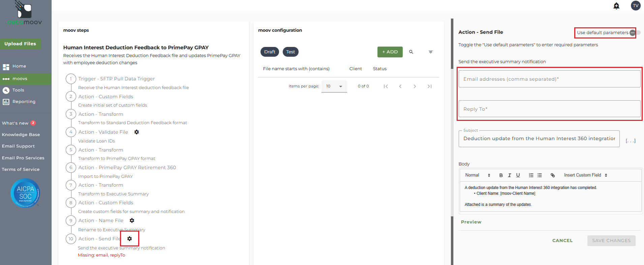Select step 2 Action - Custom Fields

(x=106, y=97)
